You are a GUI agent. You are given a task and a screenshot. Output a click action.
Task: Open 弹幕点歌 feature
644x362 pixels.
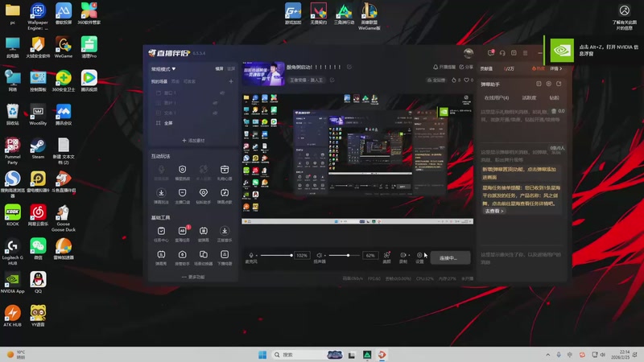point(225,195)
